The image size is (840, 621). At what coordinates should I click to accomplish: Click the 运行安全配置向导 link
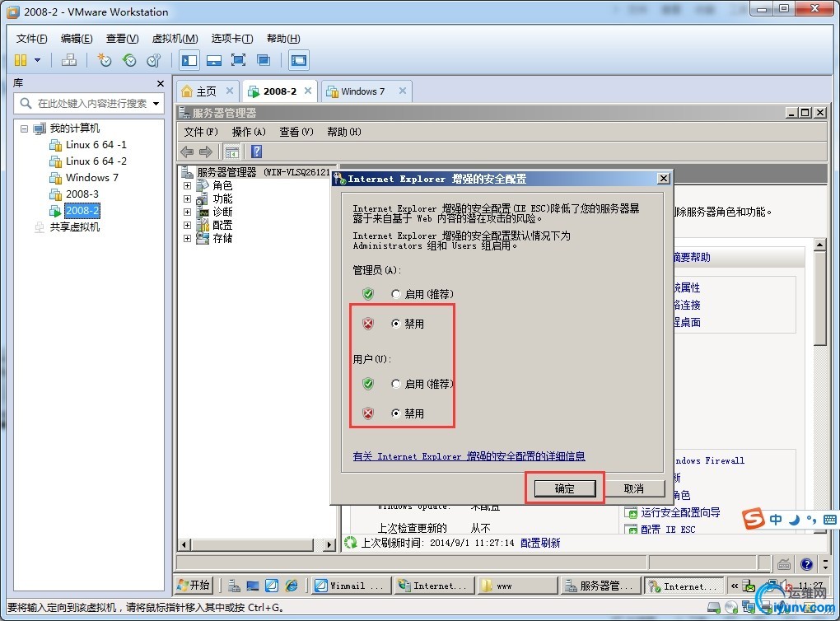point(680,512)
